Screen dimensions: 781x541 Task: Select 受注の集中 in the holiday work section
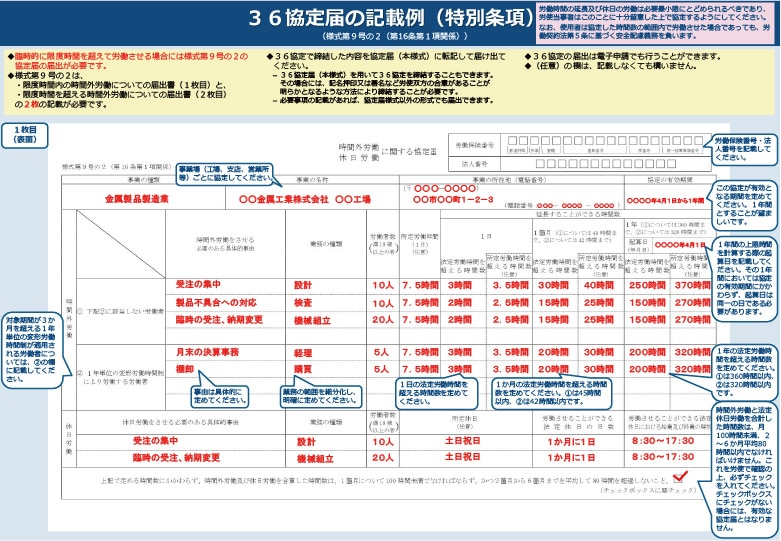155,441
